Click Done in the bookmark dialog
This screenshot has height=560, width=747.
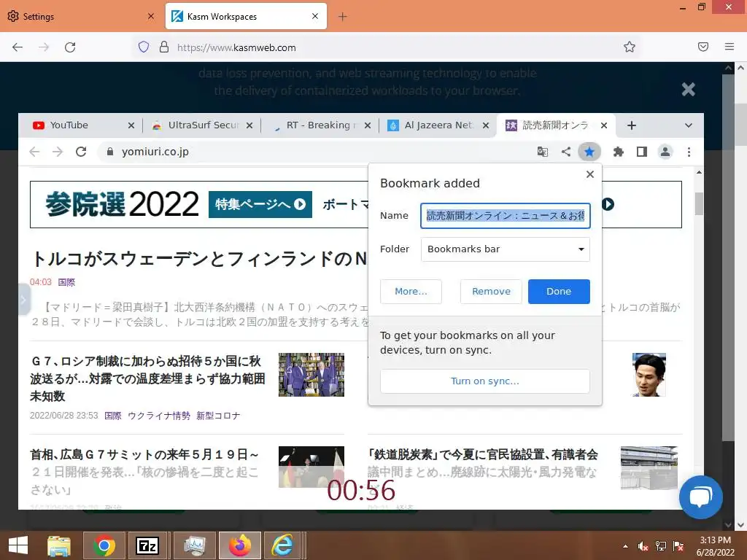point(559,292)
